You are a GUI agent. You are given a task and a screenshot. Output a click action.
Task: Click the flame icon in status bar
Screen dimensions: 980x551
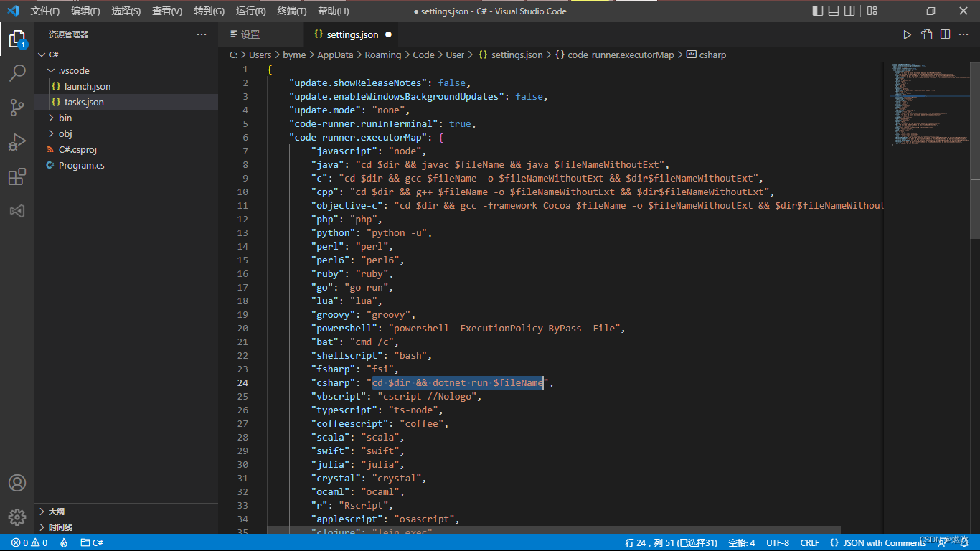click(64, 543)
